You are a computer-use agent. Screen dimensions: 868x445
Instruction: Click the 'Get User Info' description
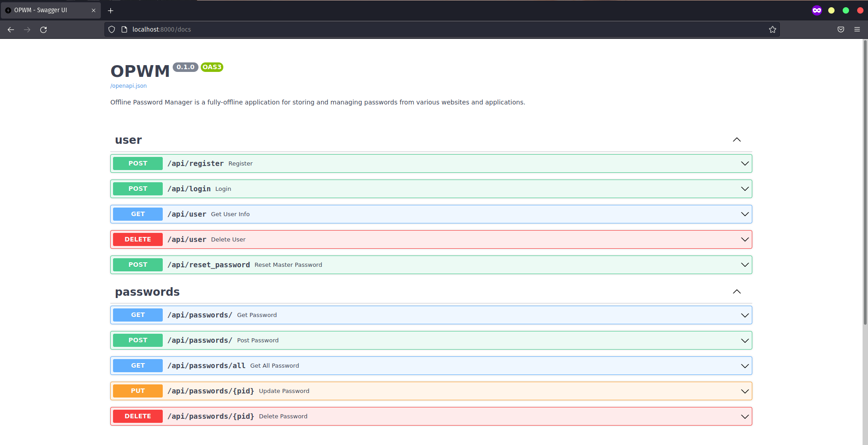click(x=230, y=214)
